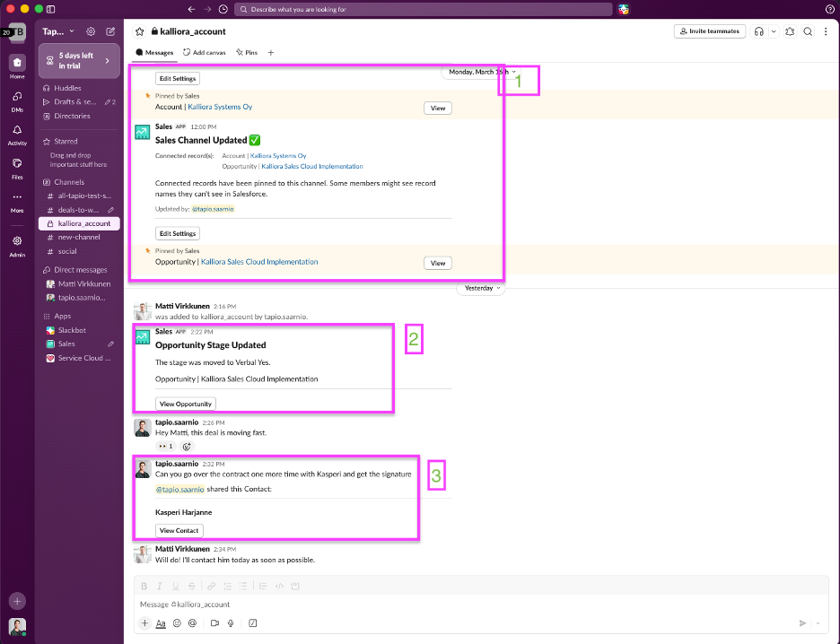Switch to the Messages tab
Screen dimensions: 840x644
click(154, 52)
